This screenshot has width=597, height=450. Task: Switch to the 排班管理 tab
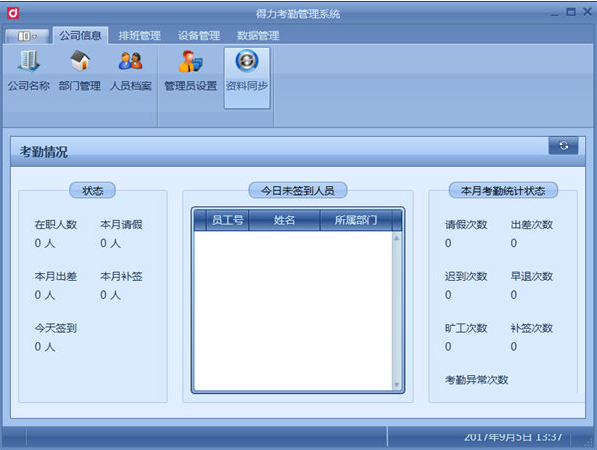click(x=139, y=36)
